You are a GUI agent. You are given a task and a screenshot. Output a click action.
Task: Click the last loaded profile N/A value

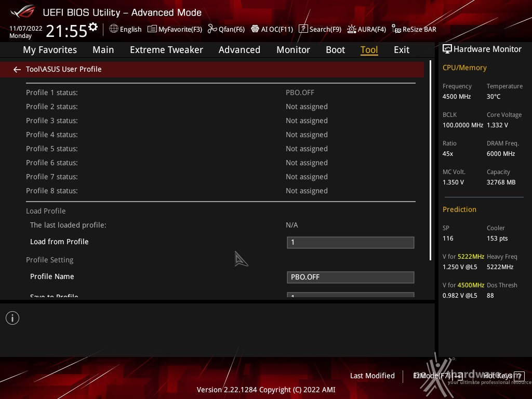[x=292, y=225]
